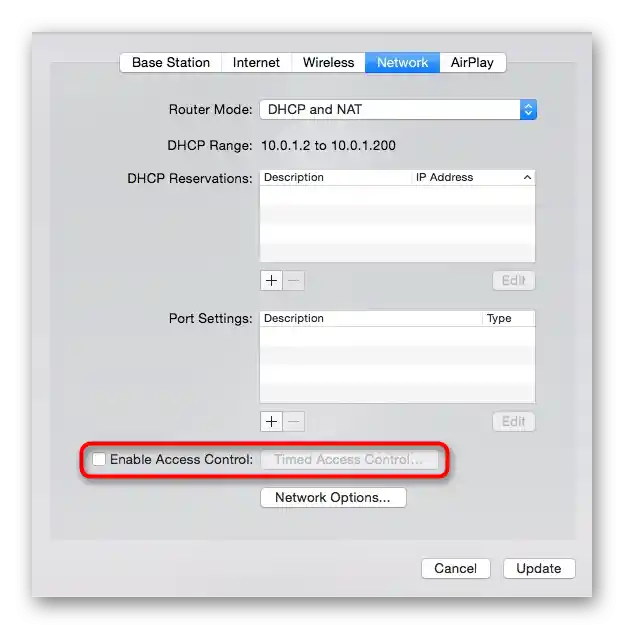Select the Wireless tab
624x629 pixels.
[328, 63]
